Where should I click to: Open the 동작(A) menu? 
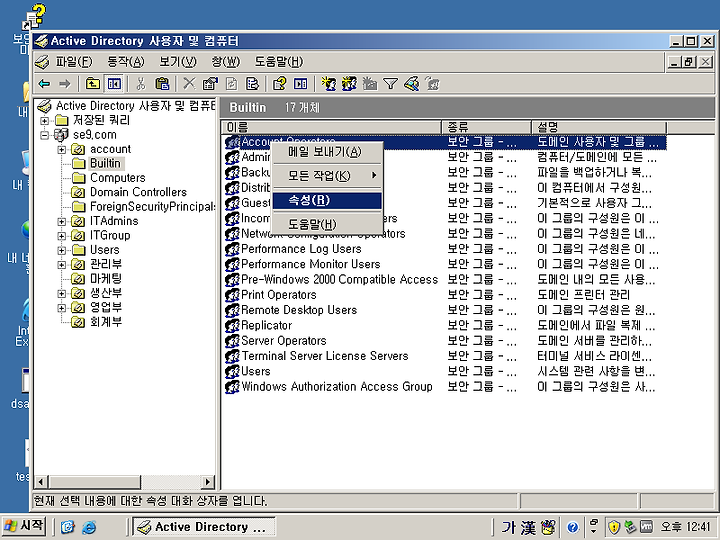coord(125,62)
